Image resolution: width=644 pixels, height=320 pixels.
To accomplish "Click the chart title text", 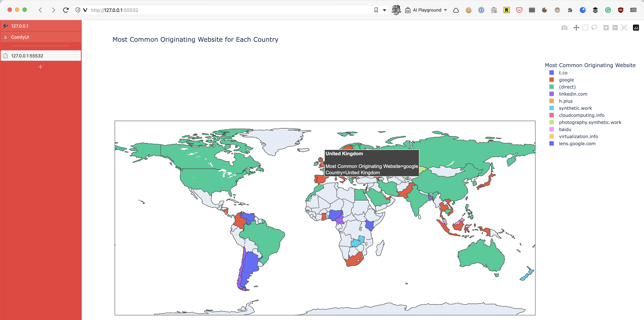I will [x=195, y=40].
